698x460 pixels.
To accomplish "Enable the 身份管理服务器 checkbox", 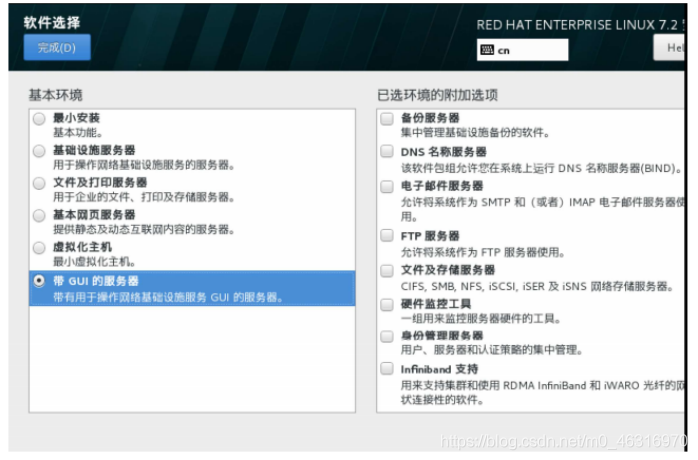I will point(387,336).
